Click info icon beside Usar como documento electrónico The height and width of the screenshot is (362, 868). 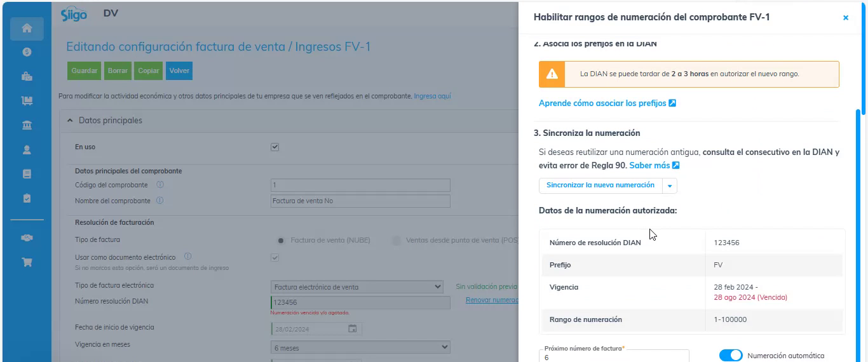click(x=188, y=257)
